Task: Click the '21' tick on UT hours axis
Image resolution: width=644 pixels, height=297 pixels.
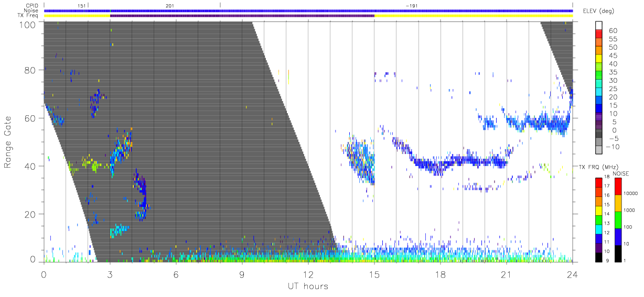Action: tap(506, 274)
